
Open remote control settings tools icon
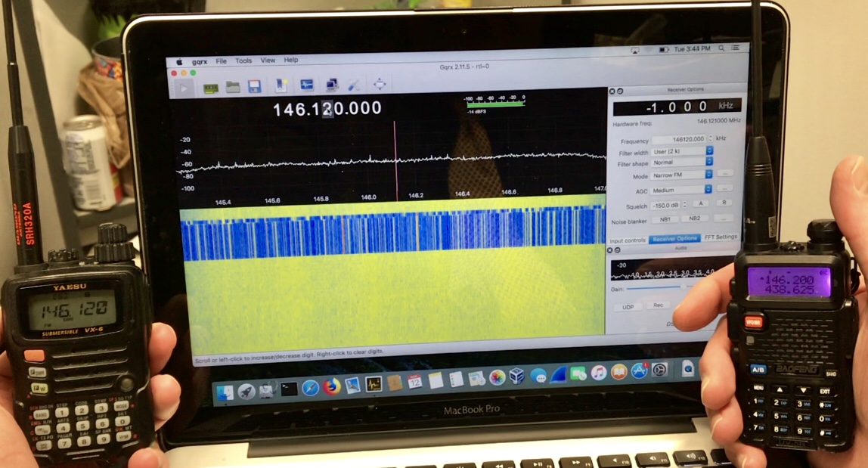point(354,84)
